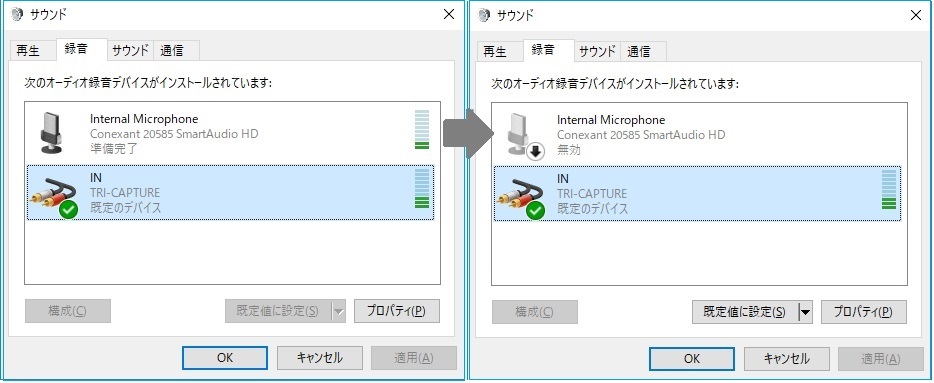Click 構成(C) button in left window
Screen dimensions: 934x383
[x=67, y=311]
